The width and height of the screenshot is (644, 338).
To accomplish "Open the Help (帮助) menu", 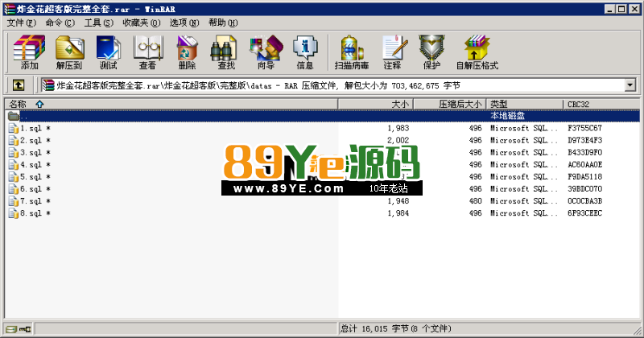I will 223,23.
